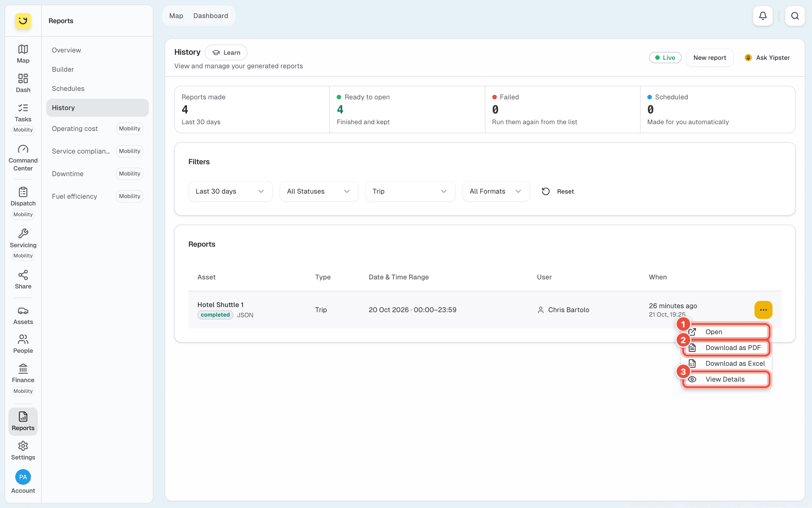
Task: Open Overview in Reports menu
Action: click(97, 50)
